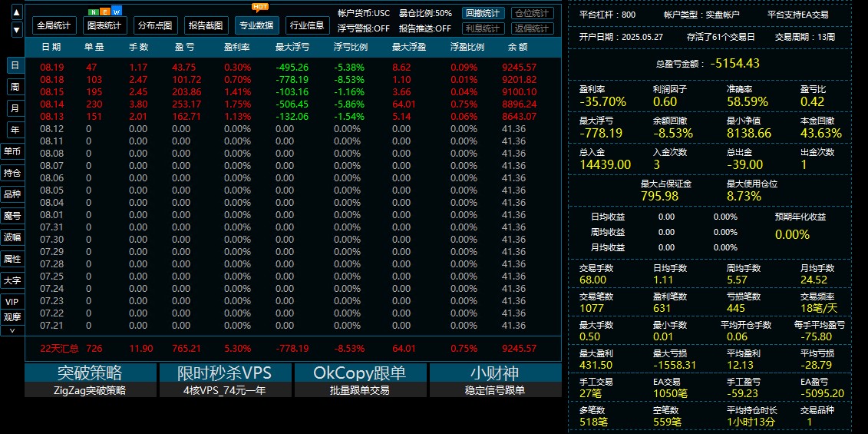Click 稳定信号跟单 caption

[495, 390]
